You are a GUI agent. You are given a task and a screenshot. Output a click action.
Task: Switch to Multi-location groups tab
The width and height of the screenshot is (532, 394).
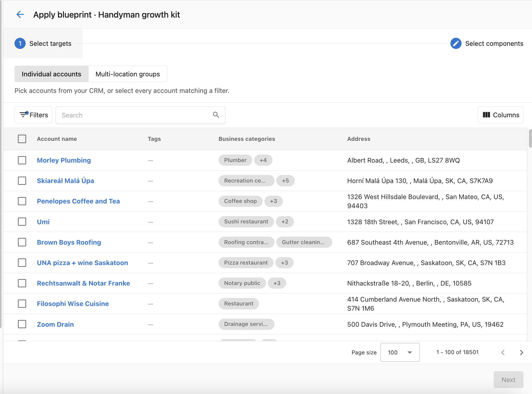tap(128, 74)
